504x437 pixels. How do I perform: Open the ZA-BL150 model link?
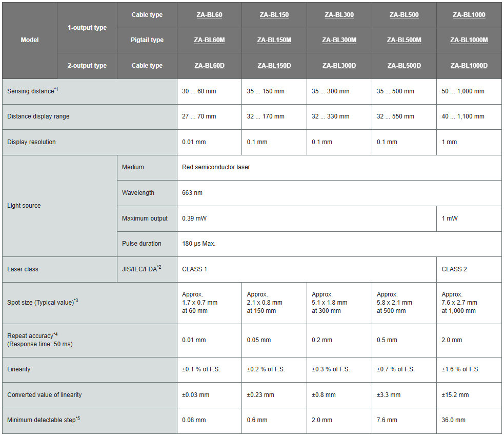274,15
